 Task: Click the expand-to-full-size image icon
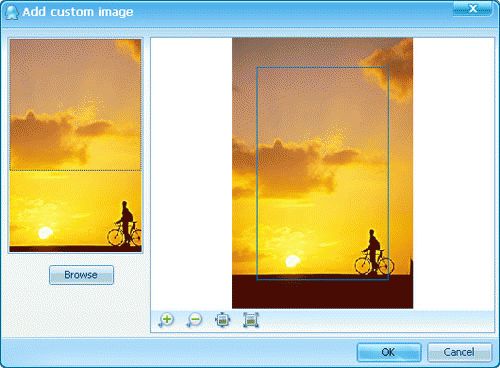251,320
